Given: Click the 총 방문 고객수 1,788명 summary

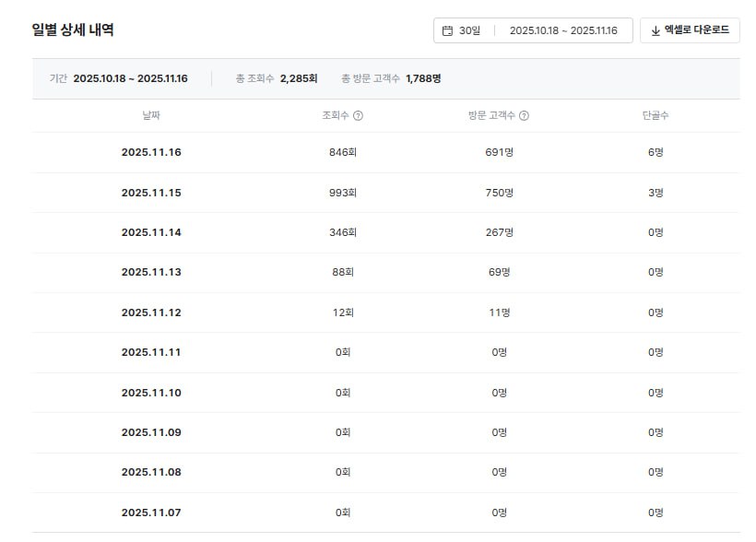Looking at the screenshot, I should pos(391,78).
